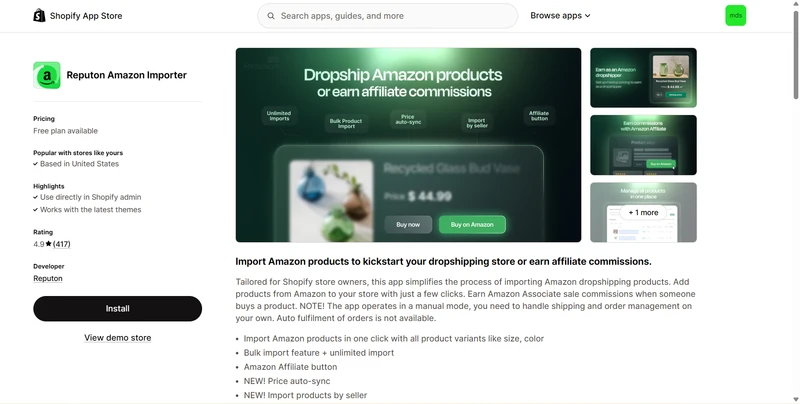This screenshot has width=800, height=404.
Task: Expand the Browse apps dropdown
Action: pos(560,15)
